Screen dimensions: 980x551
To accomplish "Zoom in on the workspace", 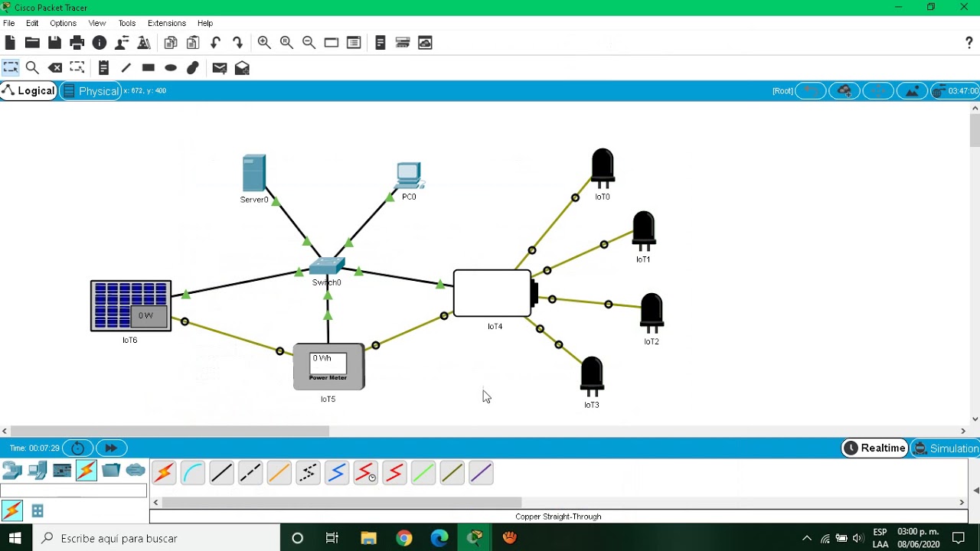I will click(x=264, y=43).
